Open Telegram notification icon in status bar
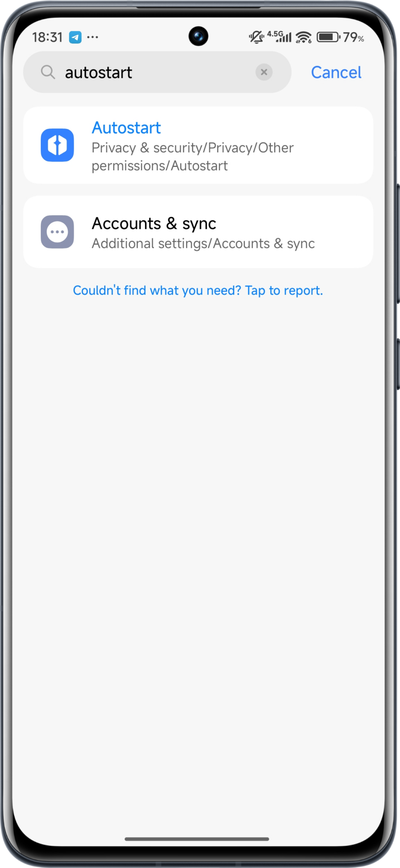The height and width of the screenshot is (868, 400). (x=75, y=37)
